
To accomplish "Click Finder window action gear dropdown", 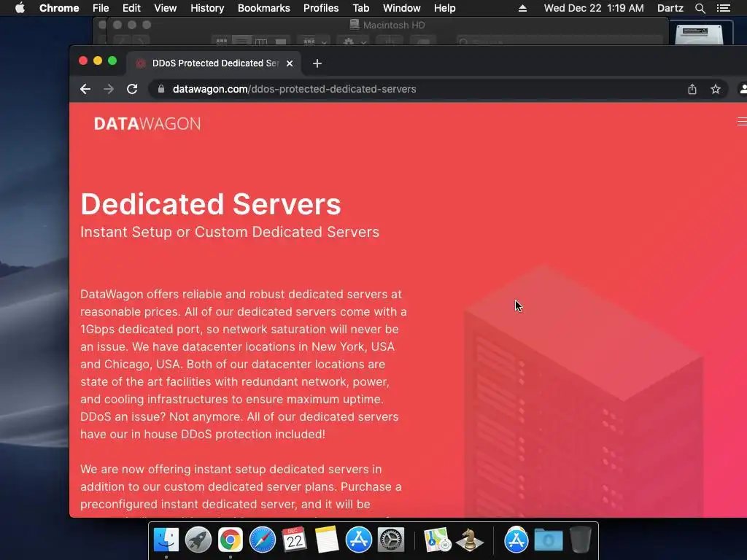I will click(354, 42).
